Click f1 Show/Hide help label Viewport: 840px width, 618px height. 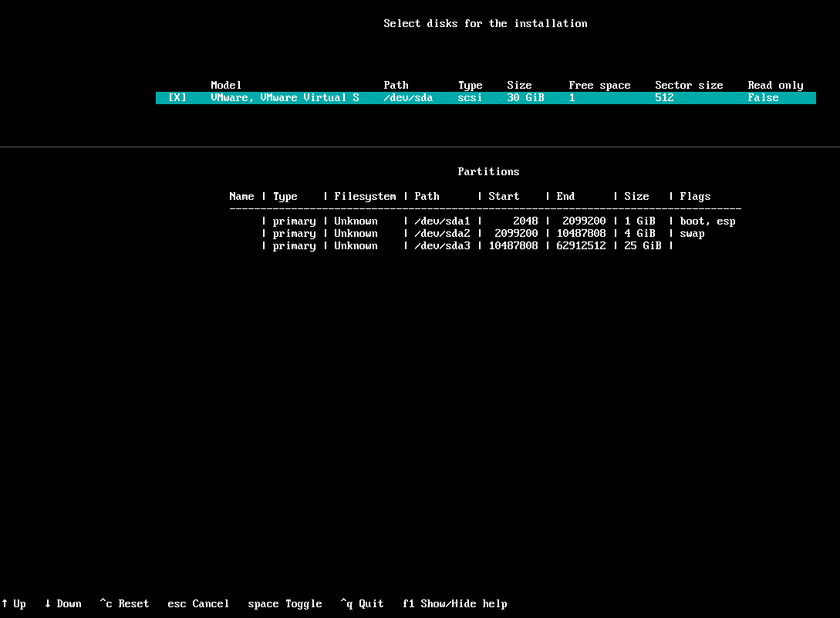point(454,604)
